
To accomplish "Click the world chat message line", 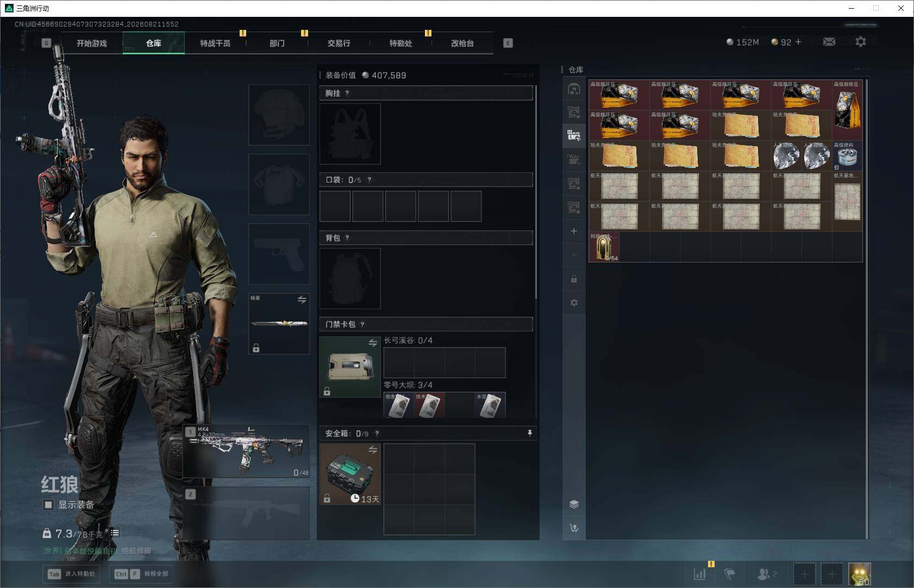I will click(x=97, y=551).
